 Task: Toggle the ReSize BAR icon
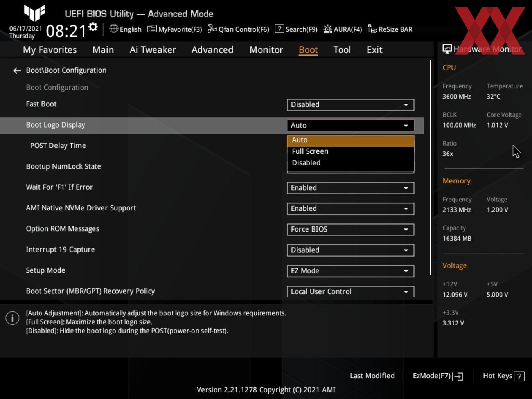tap(372, 29)
